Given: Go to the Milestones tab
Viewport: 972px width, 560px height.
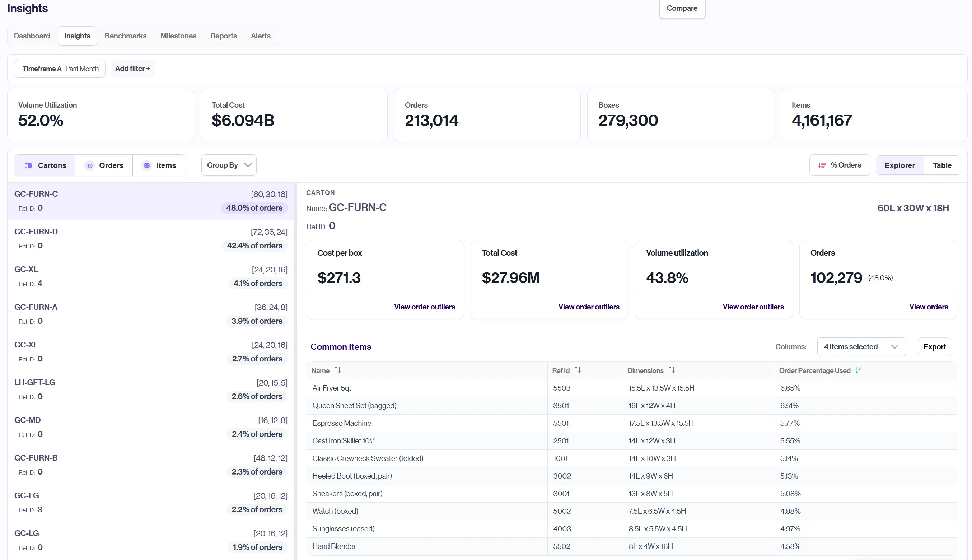Looking at the screenshot, I should click(178, 36).
